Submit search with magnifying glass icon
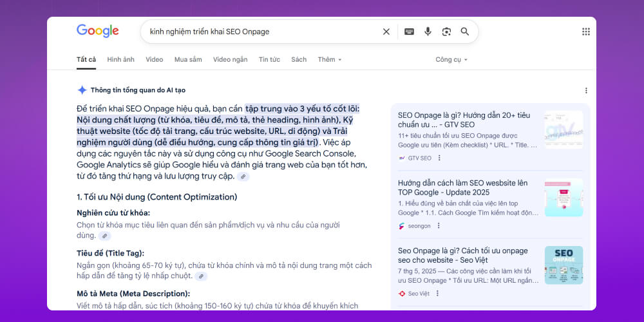Screen dimensions: 644x322 464,32
